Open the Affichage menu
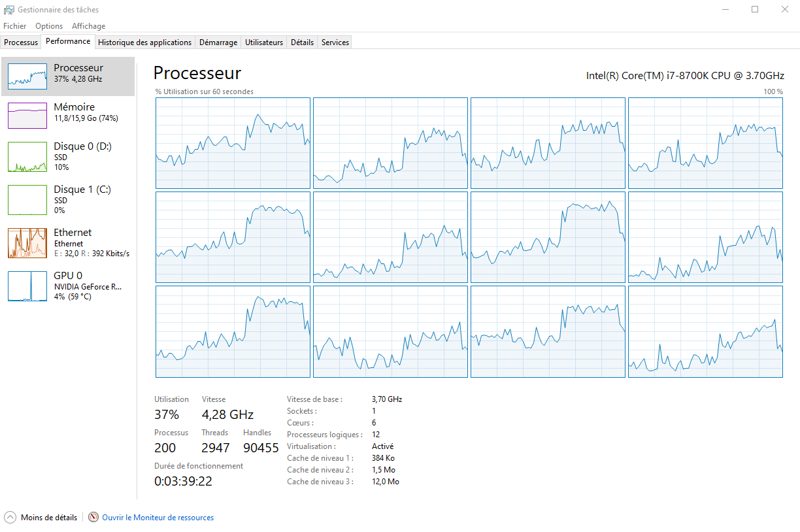The image size is (800, 532). click(x=88, y=26)
